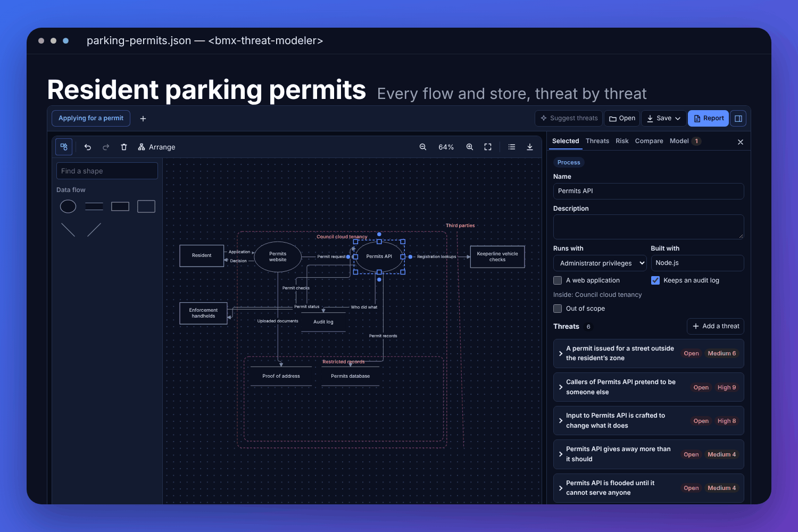The width and height of the screenshot is (798, 532).
Task: Delete selection with the trash icon
Action: coord(124,147)
